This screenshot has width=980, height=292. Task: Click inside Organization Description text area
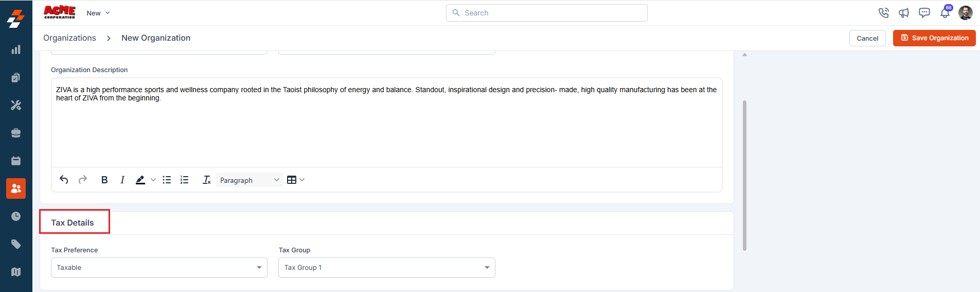[x=387, y=123]
